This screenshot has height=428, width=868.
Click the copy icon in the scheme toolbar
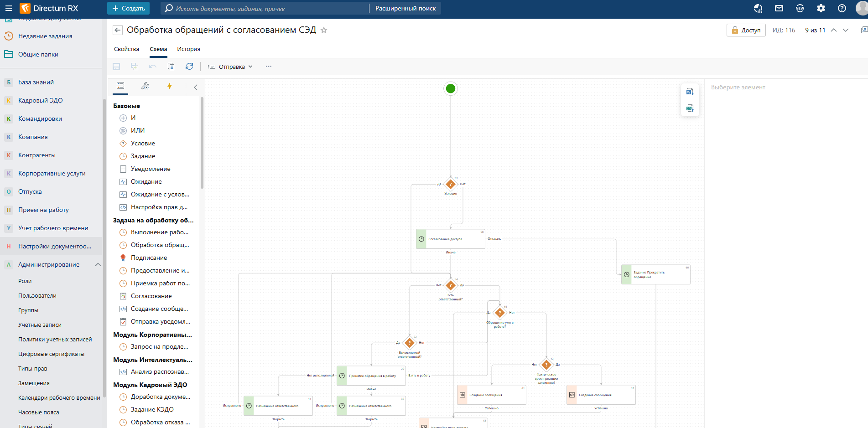(x=171, y=67)
